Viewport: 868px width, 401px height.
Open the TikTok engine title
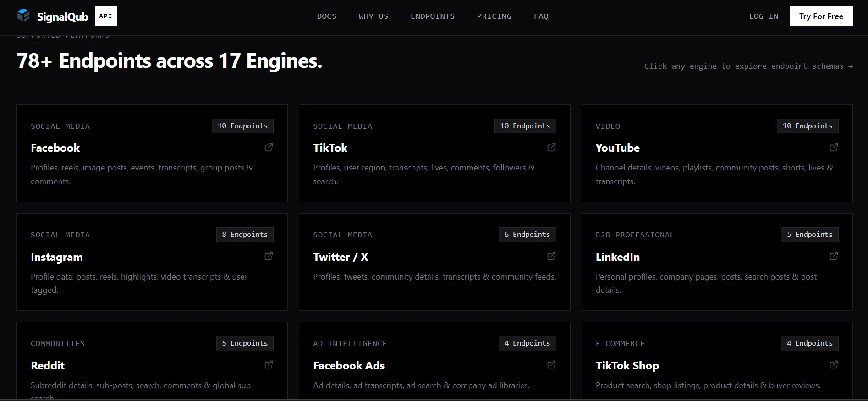click(x=330, y=148)
